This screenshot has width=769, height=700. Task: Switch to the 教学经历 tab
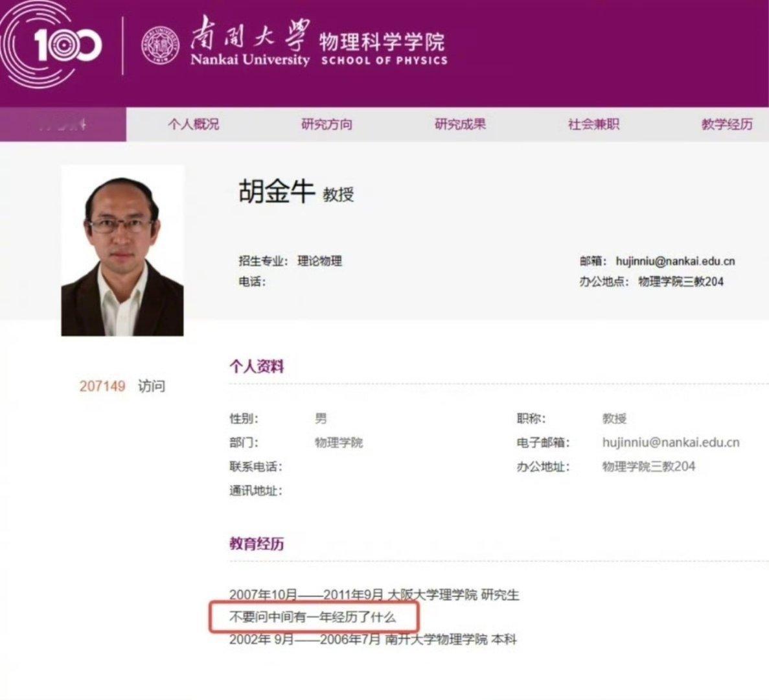click(727, 124)
